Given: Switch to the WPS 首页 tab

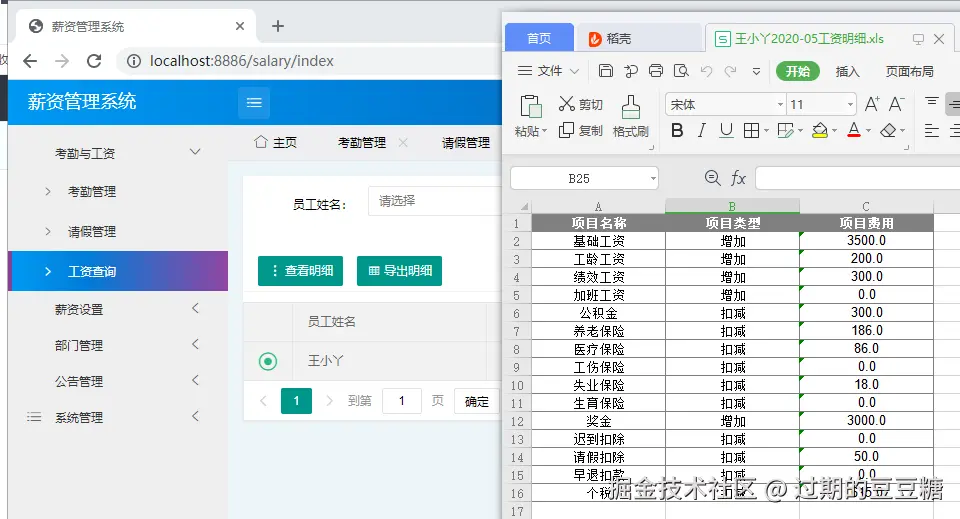Looking at the screenshot, I should [x=539, y=38].
